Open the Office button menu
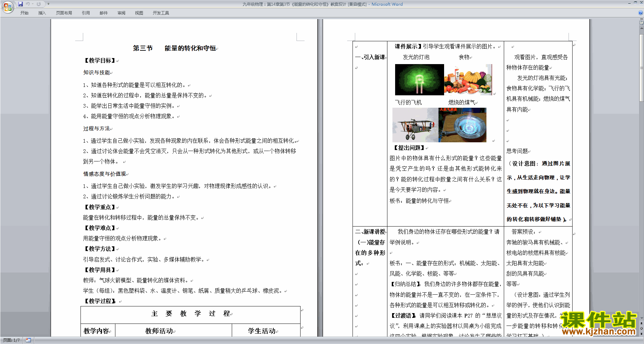 (7, 7)
